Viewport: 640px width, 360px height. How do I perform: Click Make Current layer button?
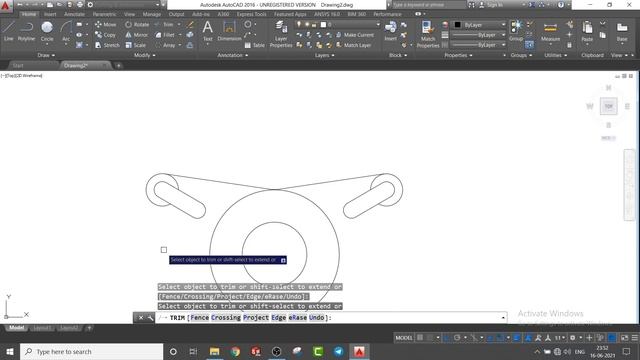[x=355, y=35]
